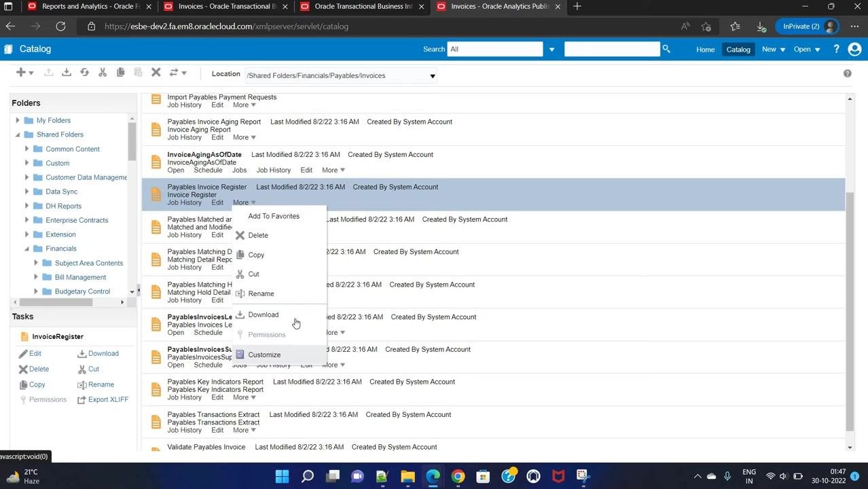Open the New dropdown menu in header
This screenshot has height=489, width=868.
pyautogui.click(x=774, y=49)
